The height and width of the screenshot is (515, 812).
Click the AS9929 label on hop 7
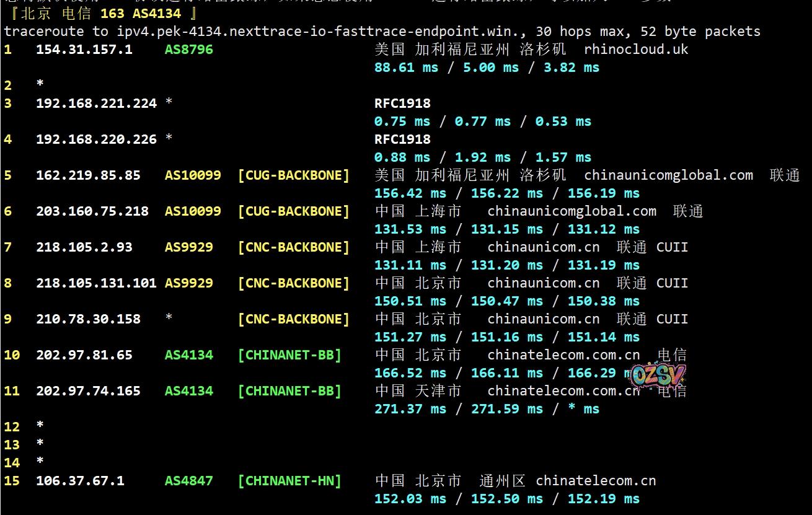coord(188,247)
